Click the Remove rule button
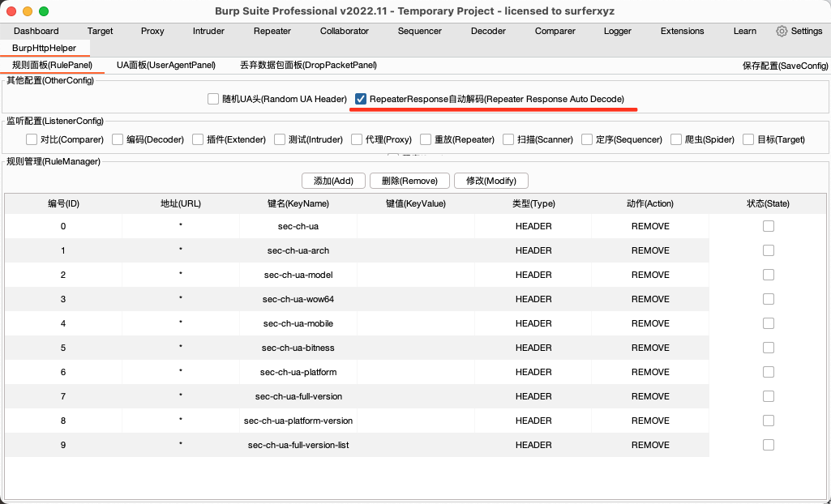831x504 pixels. click(409, 181)
